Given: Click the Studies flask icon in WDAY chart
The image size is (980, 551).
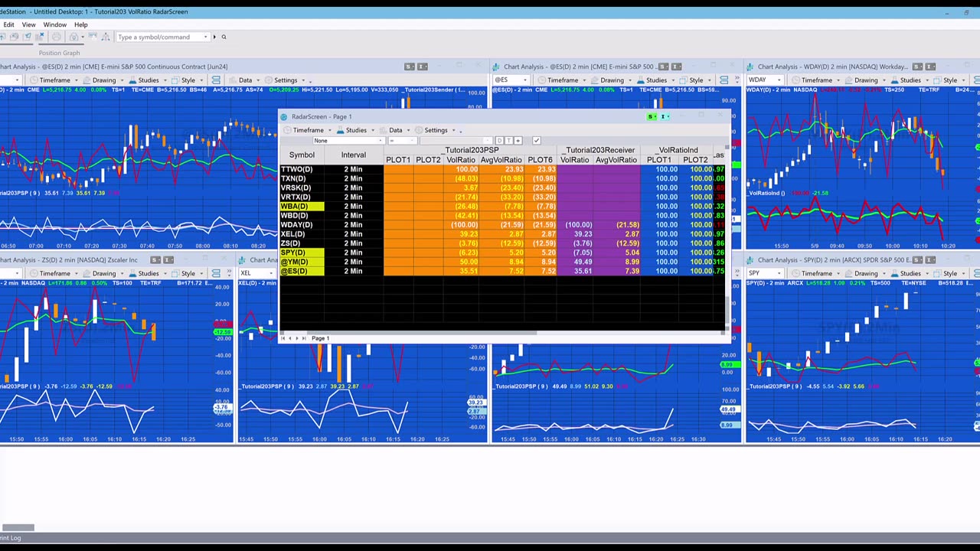Looking at the screenshot, I should click(894, 80).
